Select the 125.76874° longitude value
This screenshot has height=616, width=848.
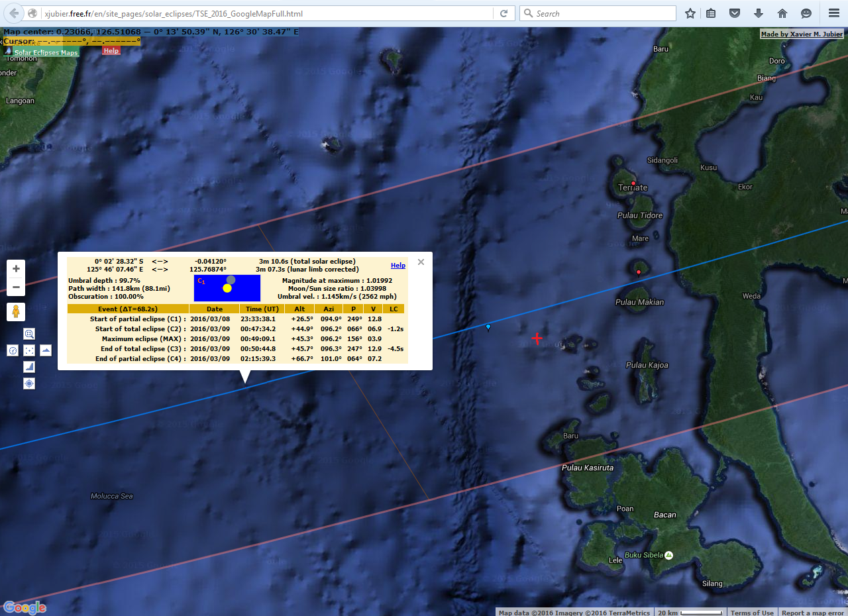point(208,270)
